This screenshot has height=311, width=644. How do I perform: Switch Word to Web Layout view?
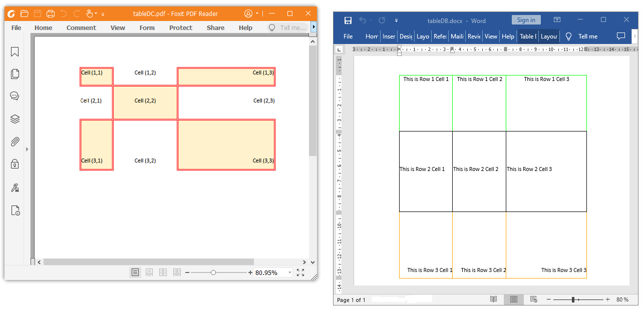click(x=533, y=299)
